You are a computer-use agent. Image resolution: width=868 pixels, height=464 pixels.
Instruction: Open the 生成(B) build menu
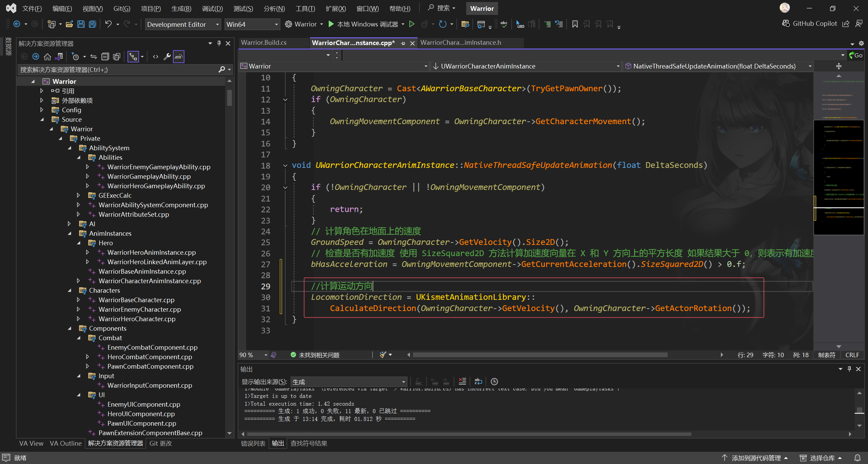(181, 8)
